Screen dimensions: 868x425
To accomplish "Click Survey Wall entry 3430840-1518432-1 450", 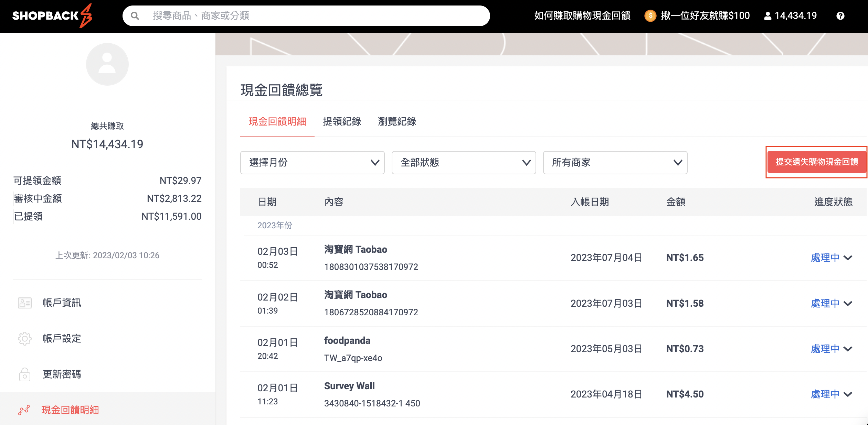I will (x=372, y=403).
